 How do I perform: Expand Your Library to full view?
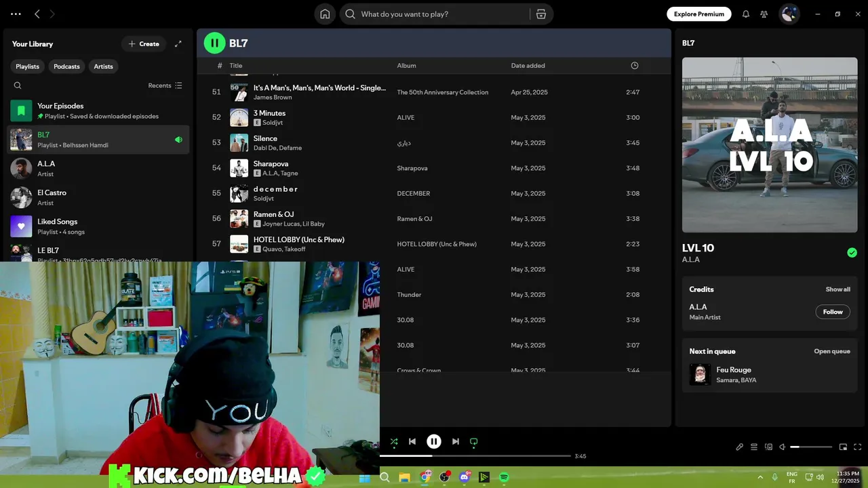coord(178,44)
